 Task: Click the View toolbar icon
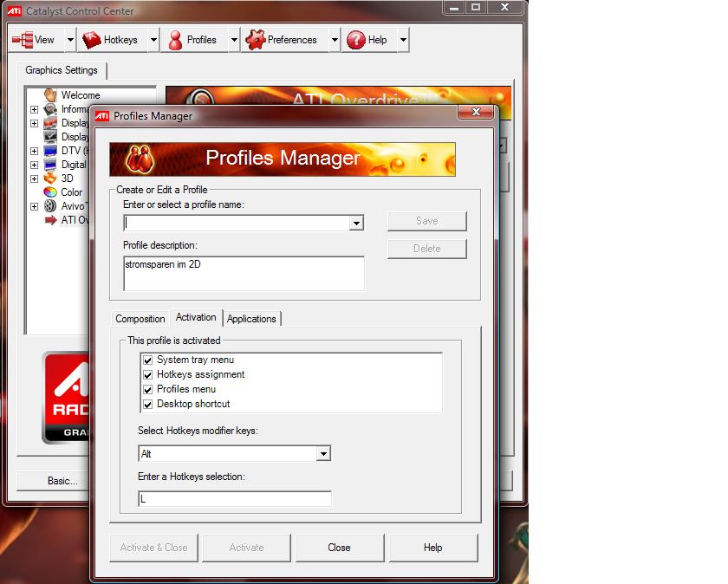tap(23, 40)
